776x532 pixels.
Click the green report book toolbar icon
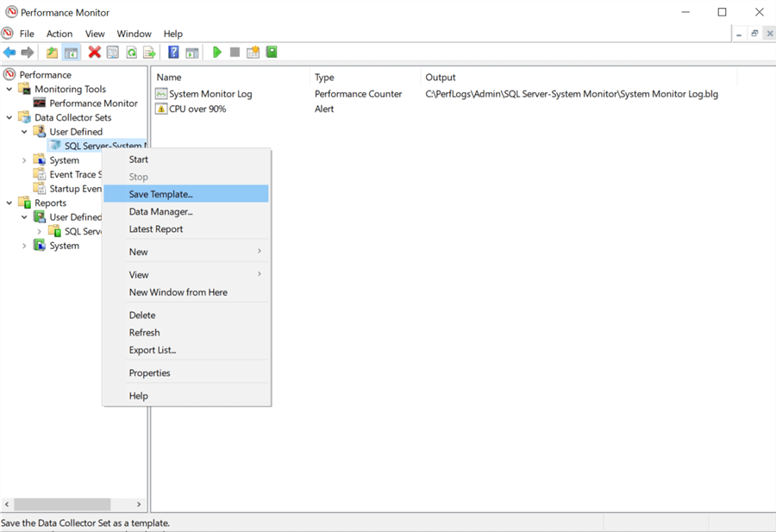(x=272, y=52)
